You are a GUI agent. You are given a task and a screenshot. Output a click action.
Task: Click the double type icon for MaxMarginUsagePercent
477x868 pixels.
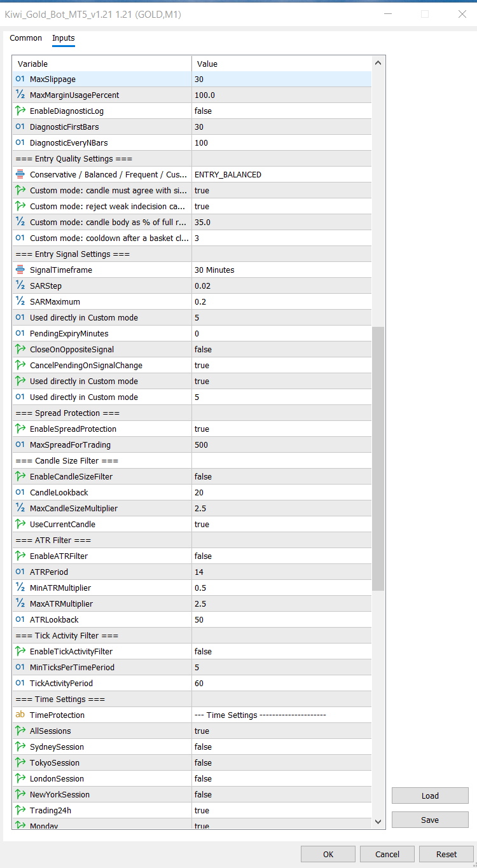[20, 95]
